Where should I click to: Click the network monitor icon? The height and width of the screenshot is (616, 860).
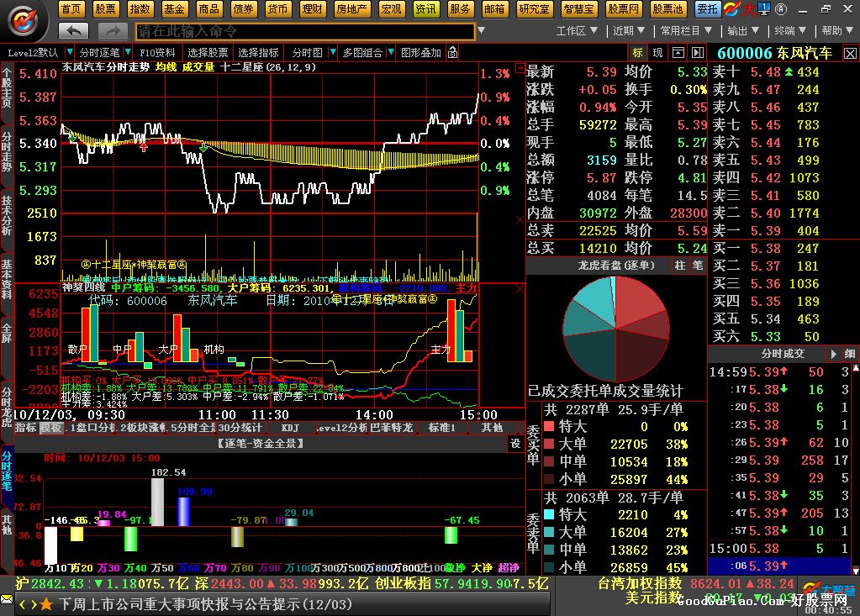pyautogui.click(x=764, y=8)
